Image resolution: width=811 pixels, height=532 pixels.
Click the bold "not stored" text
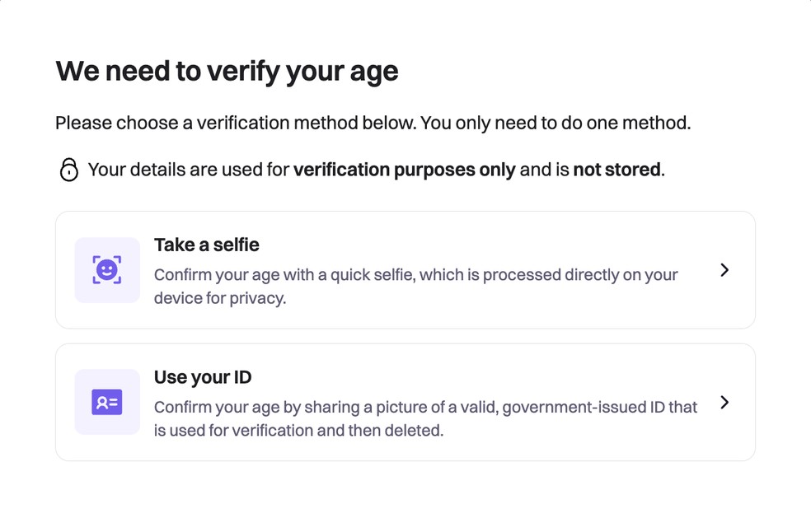coord(617,170)
